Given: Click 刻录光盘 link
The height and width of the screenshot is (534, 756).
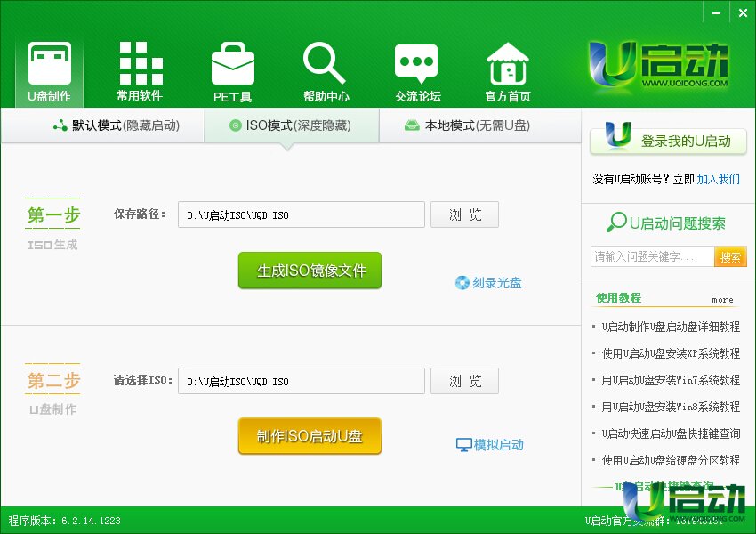Looking at the screenshot, I should [488, 283].
